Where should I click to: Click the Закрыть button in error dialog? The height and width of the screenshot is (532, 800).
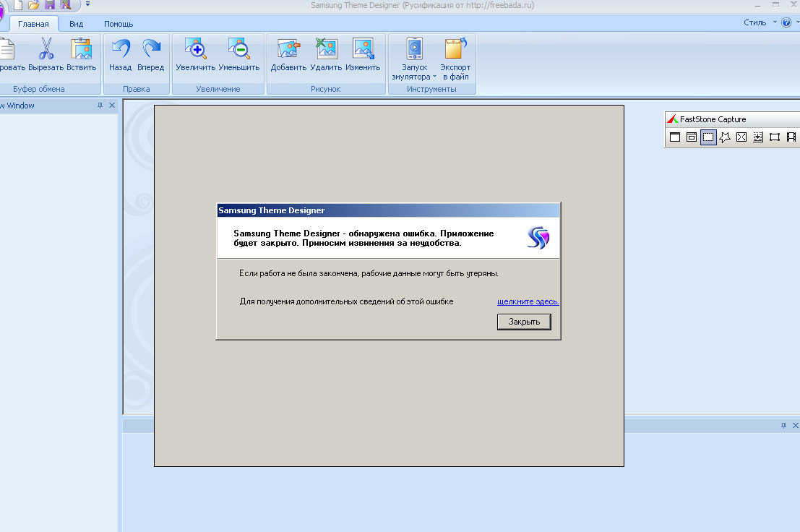click(x=524, y=322)
